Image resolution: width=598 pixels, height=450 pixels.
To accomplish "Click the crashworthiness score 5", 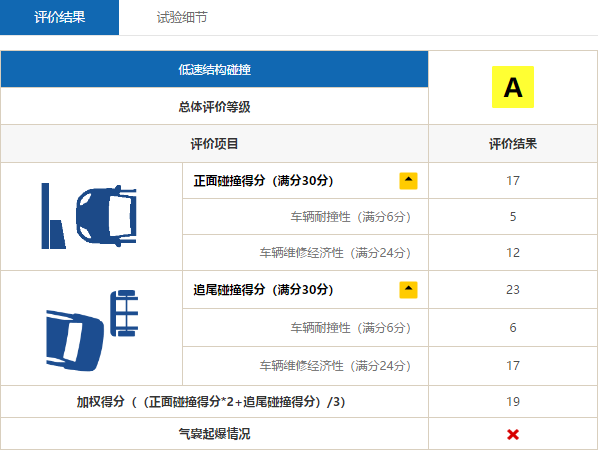I will pos(513,217).
